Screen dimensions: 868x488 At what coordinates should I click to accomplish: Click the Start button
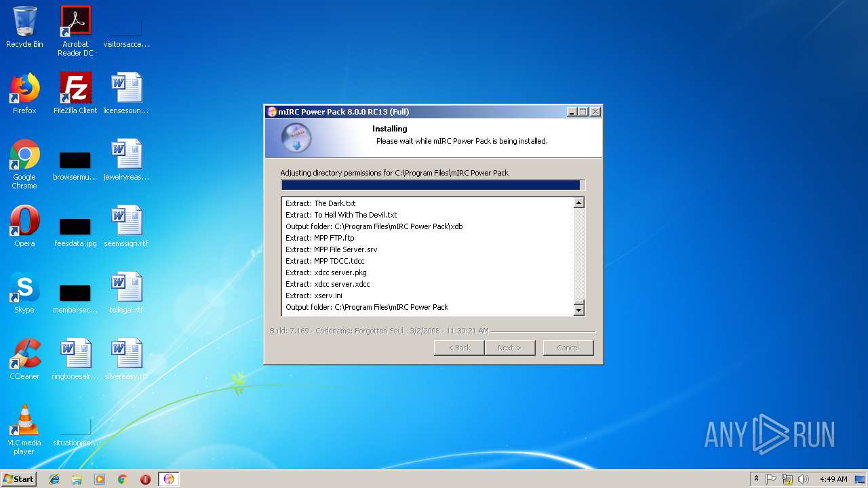point(18,479)
